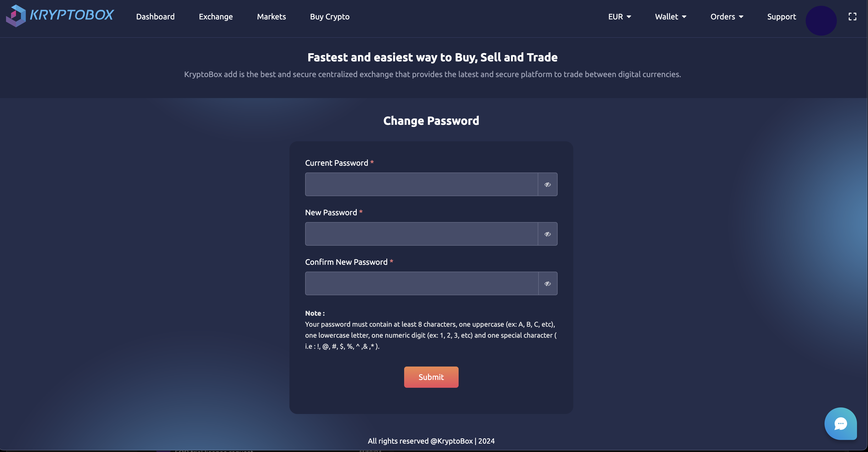Expand the Orders dropdown
868x452 pixels.
pyautogui.click(x=727, y=17)
